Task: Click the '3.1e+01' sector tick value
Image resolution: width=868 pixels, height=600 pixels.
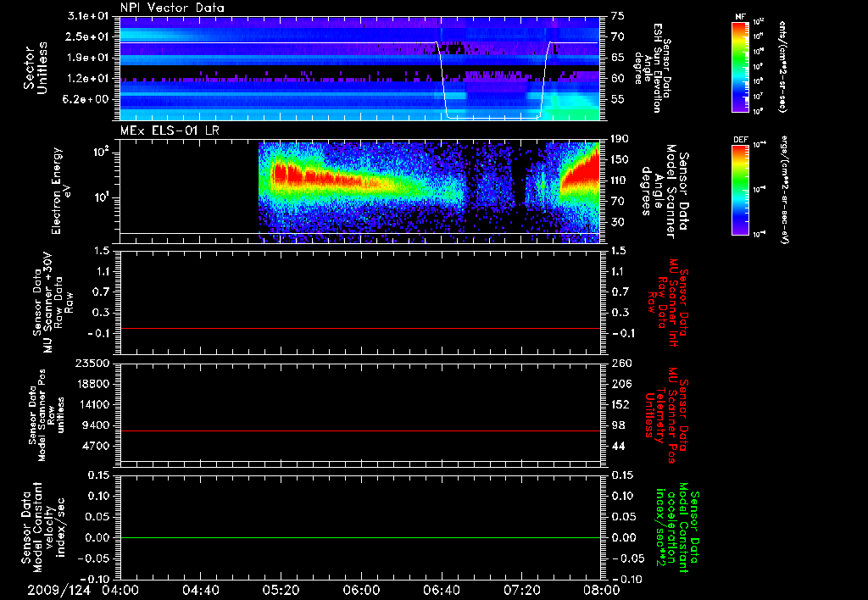Action: coord(88,16)
